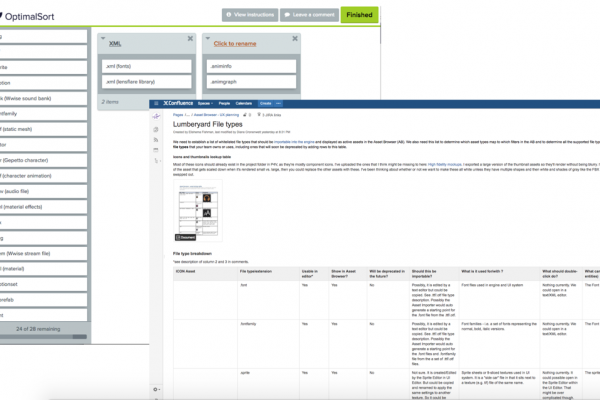
Task: Click the OptimalSort logo text
Action: [x=29, y=17]
